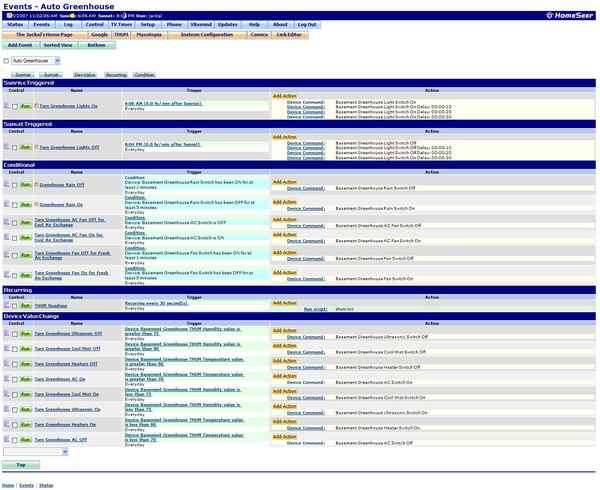600x490 pixels.
Task: Click the sunset moon icon in status bar
Action: pyautogui.click(x=124, y=16)
